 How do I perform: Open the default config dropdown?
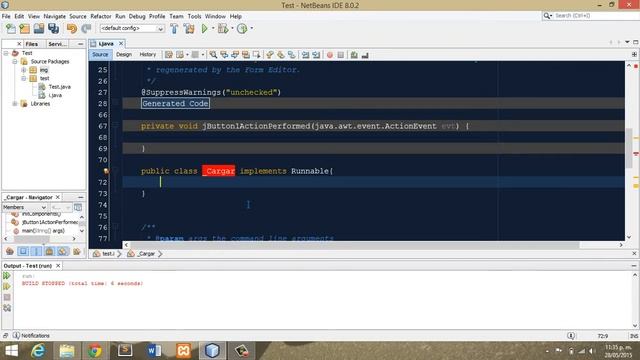point(132,28)
